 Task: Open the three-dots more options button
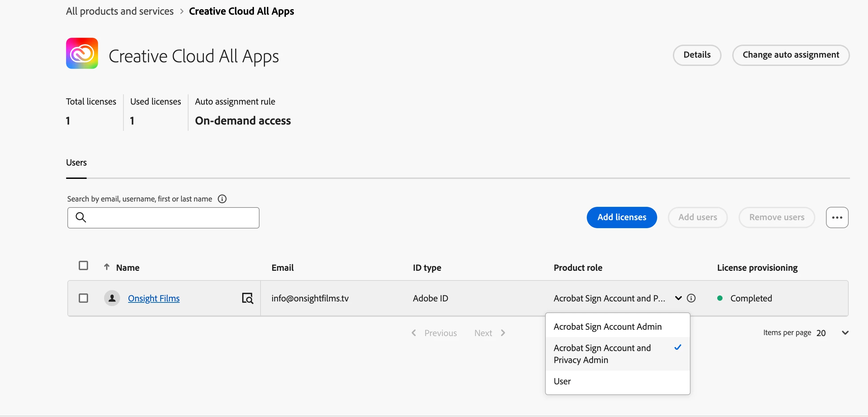click(837, 217)
